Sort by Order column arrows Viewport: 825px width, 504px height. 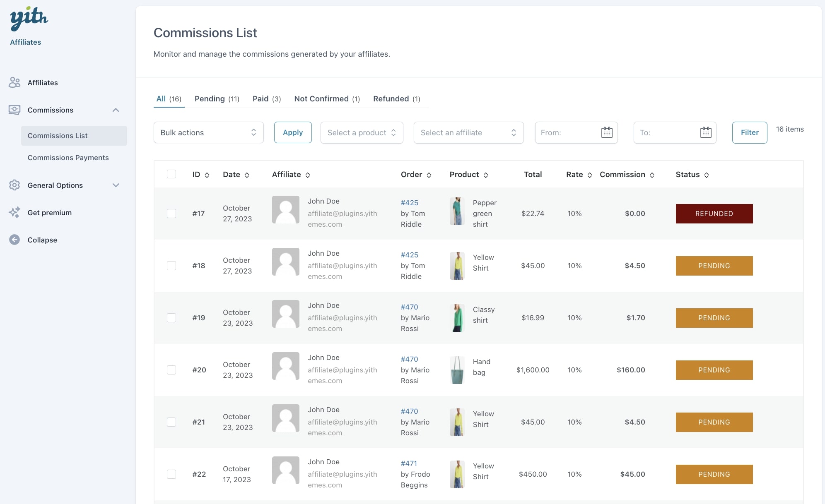tap(429, 175)
